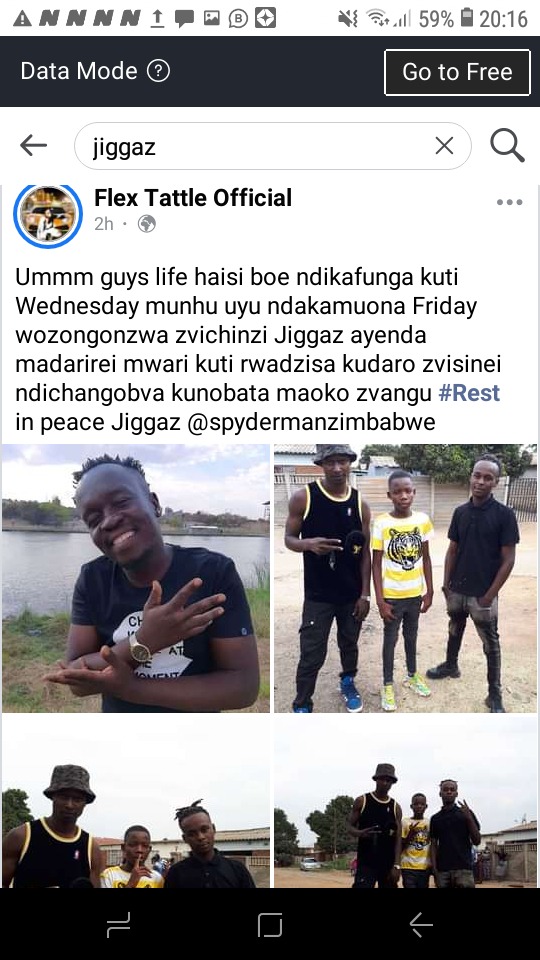Open bottom-right photo of three people outdoors
This screenshot has height=960, width=540.
pyautogui.click(x=405, y=802)
